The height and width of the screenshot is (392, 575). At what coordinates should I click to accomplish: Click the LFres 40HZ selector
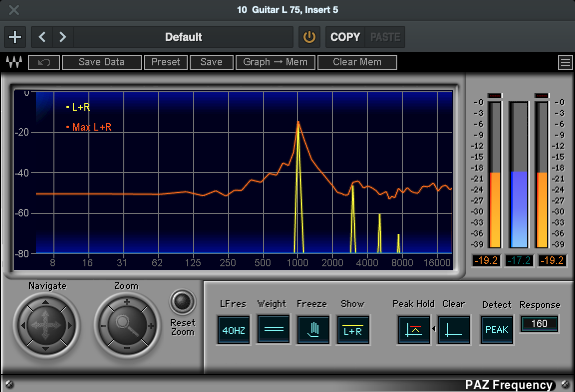coord(233,330)
